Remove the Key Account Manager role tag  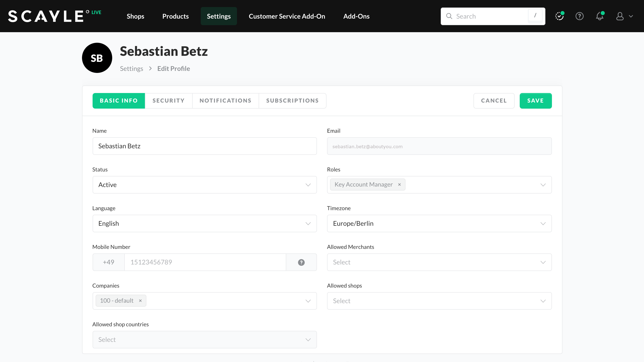coord(399,185)
